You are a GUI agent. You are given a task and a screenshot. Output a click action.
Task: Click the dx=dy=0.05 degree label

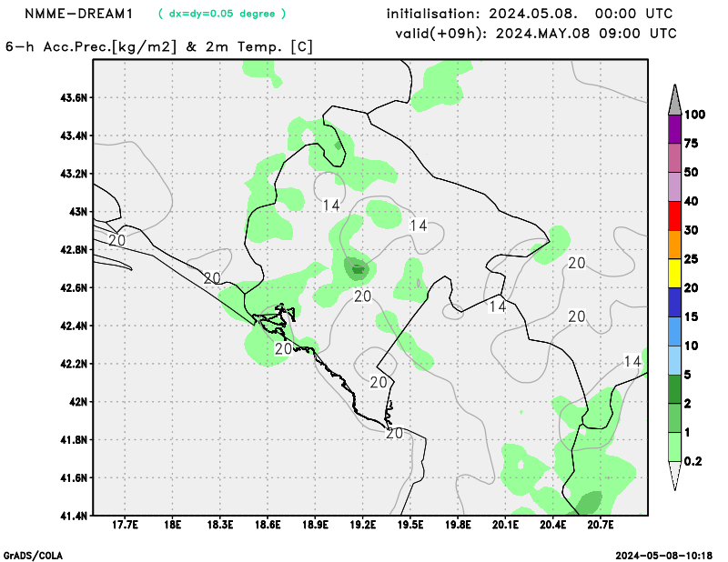[222, 14]
